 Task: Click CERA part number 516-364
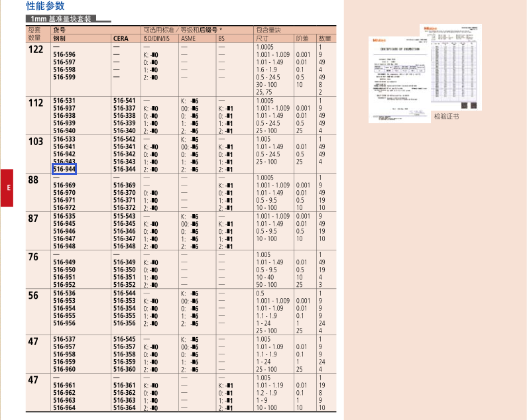pyautogui.click(x=125, y=407)
